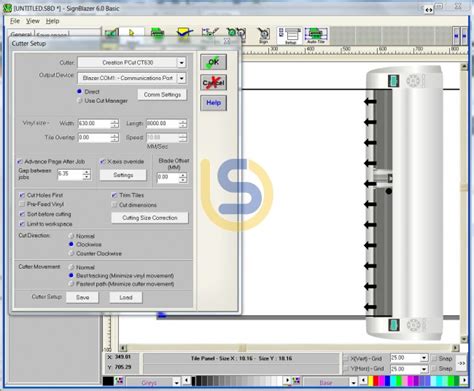Click the Vinyl Width input field
474x391 pixels.
(x=94, y=124)
